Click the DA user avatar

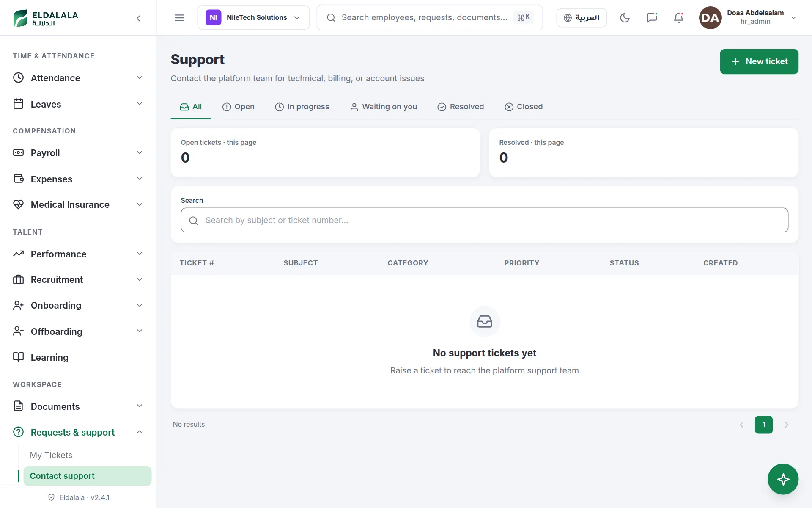(710, 18)
